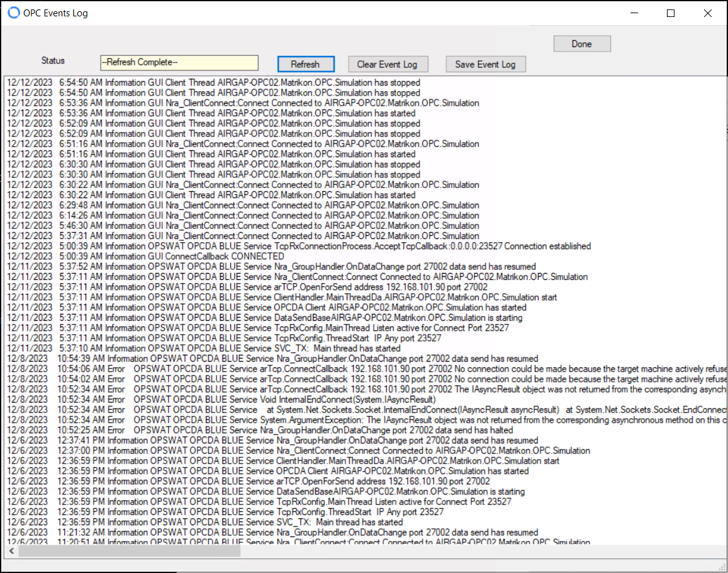Select 12/6/2023 ClientHandler.MainThreadDa start entry
The image size is (728, 573).
283,460
